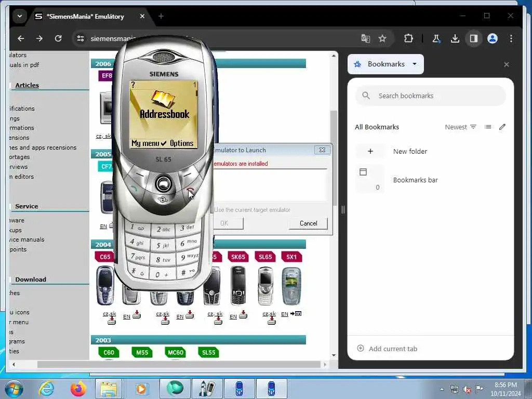Viewport: 532px width, 399px height.
Task: Open Chrome Labs flask icon
Action: click(436, 38)
